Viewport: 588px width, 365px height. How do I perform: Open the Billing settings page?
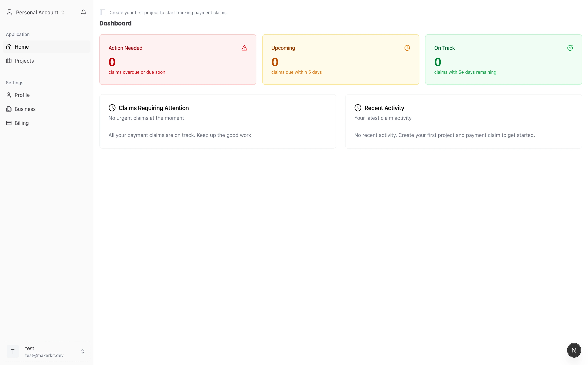point(22,123)
